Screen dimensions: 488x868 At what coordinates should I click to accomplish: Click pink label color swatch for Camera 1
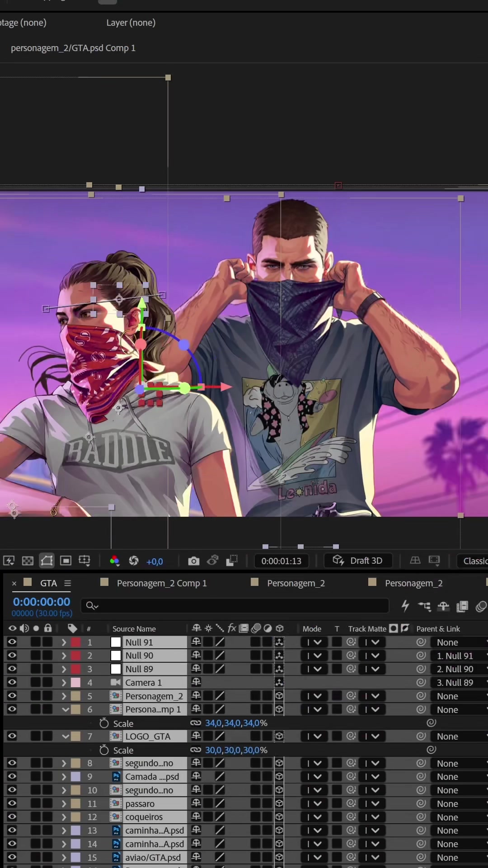[x=76, y=682]
